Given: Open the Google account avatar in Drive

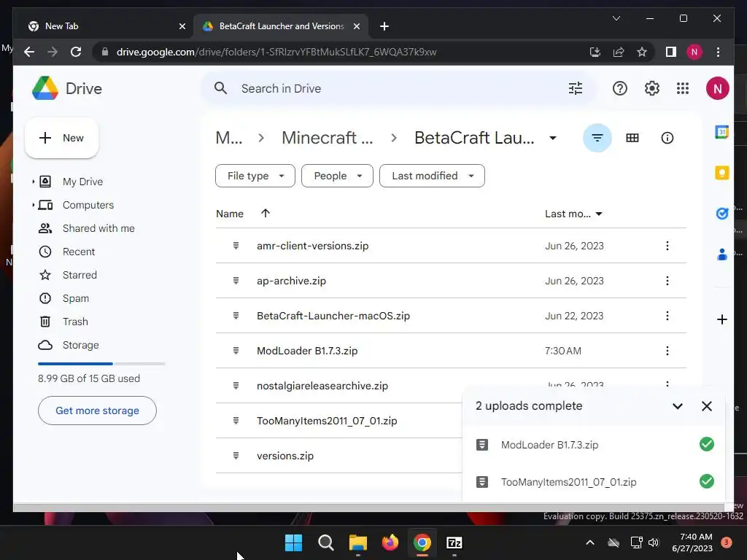Looking at the screenshot, I should (718, 88).
